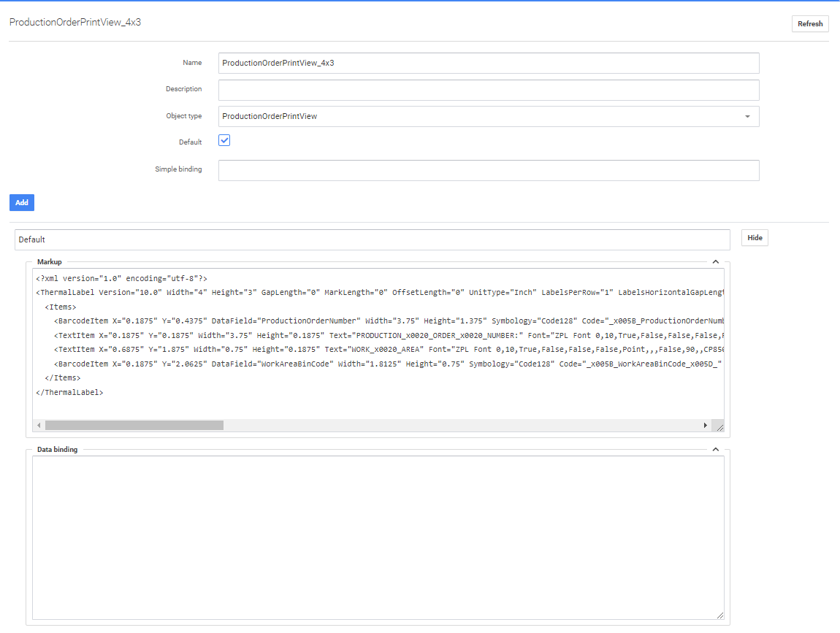Click the Refresh button
The height and width of the screenshot is (633, 840).
coord(809,24)
